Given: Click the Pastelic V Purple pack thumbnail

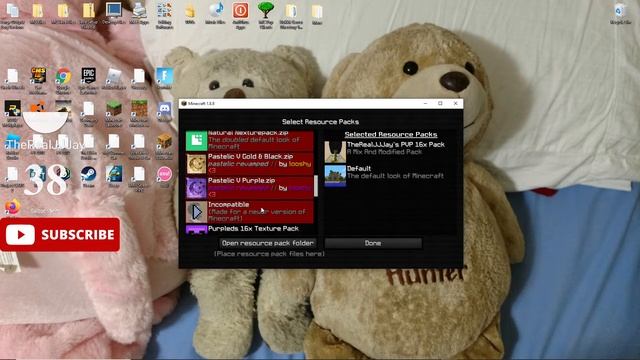Looking at the screenshot, I should point(196,188).
